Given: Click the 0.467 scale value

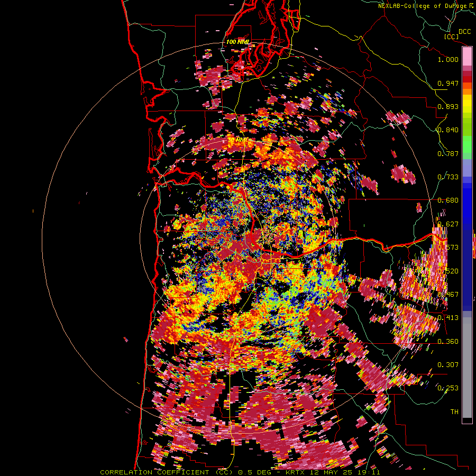Looking at the screenshot, I should point(448,295).
